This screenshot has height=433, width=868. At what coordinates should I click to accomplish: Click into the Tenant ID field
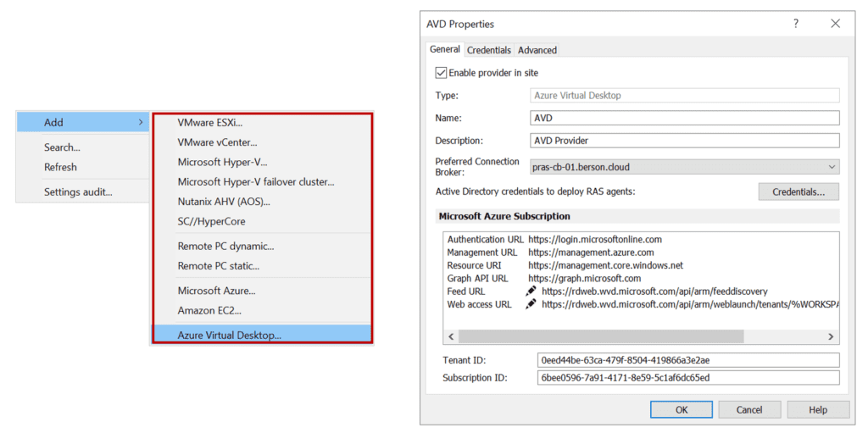(687, 360)
